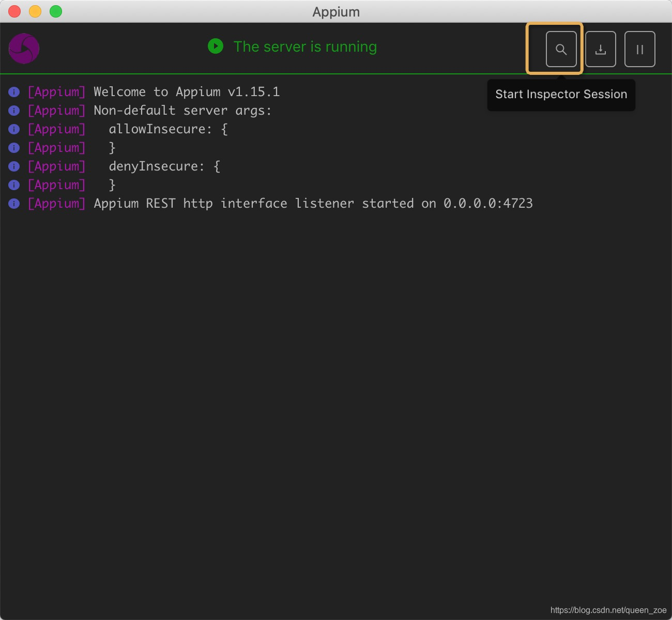Stop the server with the pause button

[639, 49]
